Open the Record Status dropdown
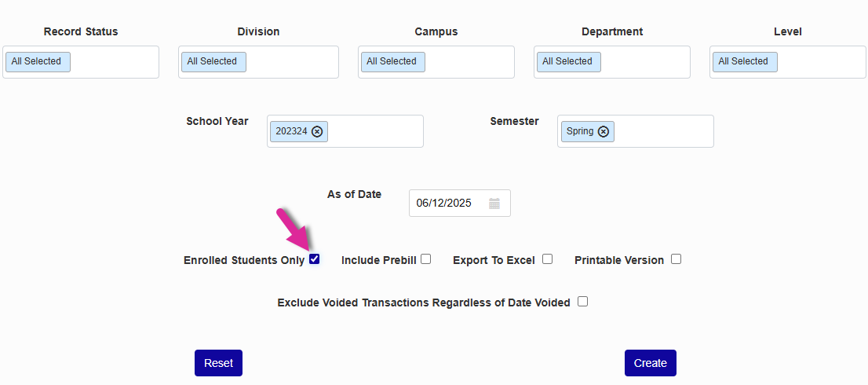This screenshot has width=868, height=385. click(x=114, y=62)
